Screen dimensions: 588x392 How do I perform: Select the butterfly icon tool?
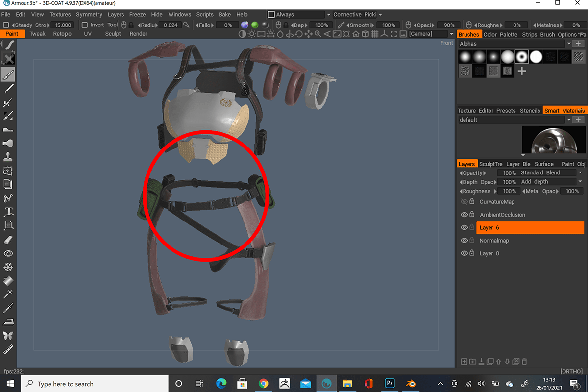(x=8, y=336)
